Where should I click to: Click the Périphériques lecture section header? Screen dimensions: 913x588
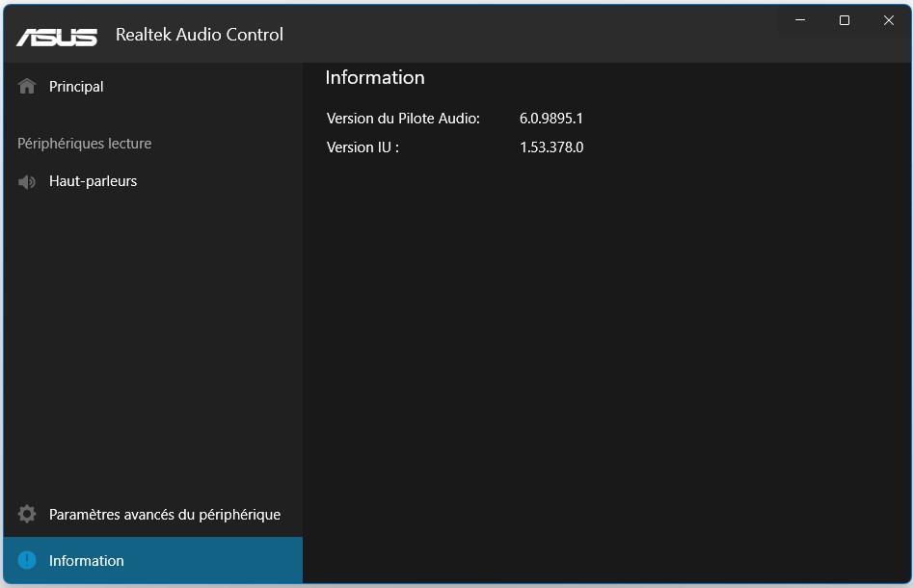tap(85, 144)
